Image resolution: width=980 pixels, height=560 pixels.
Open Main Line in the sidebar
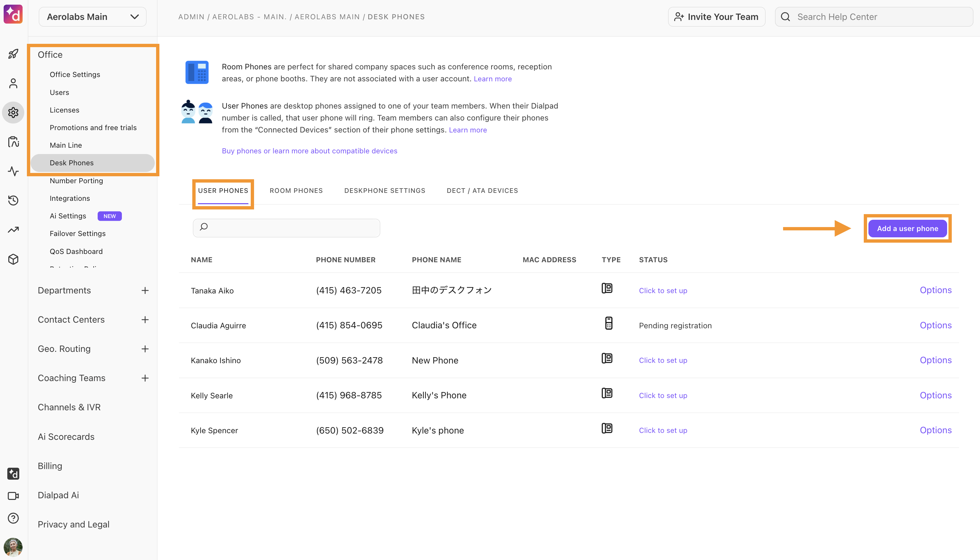[66, 145]
